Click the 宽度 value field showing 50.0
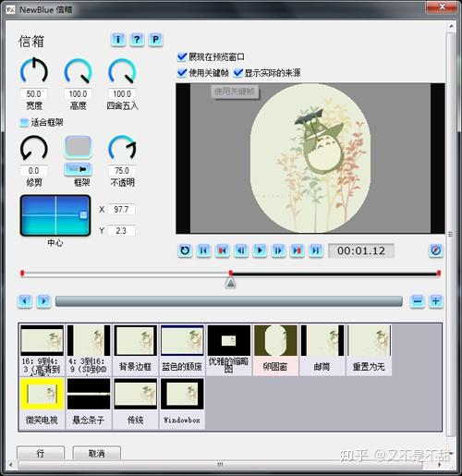This screenshot has height=476, width=462. pos(34,93)
